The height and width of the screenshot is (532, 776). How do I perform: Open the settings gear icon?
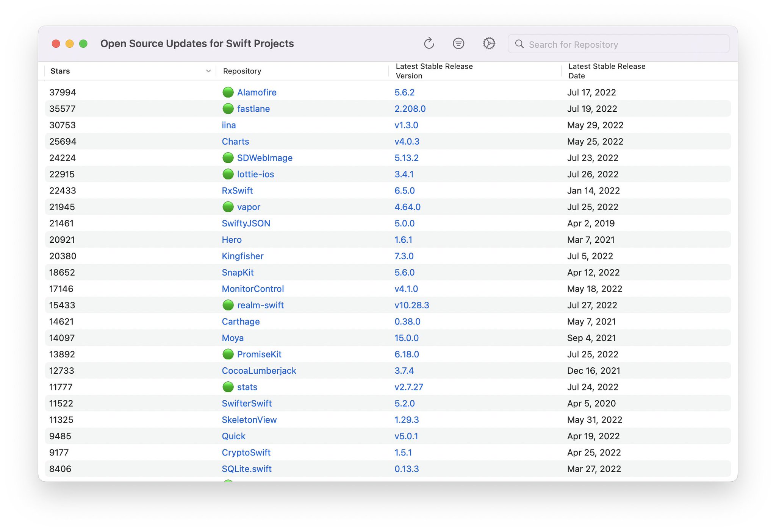(489, 44)
